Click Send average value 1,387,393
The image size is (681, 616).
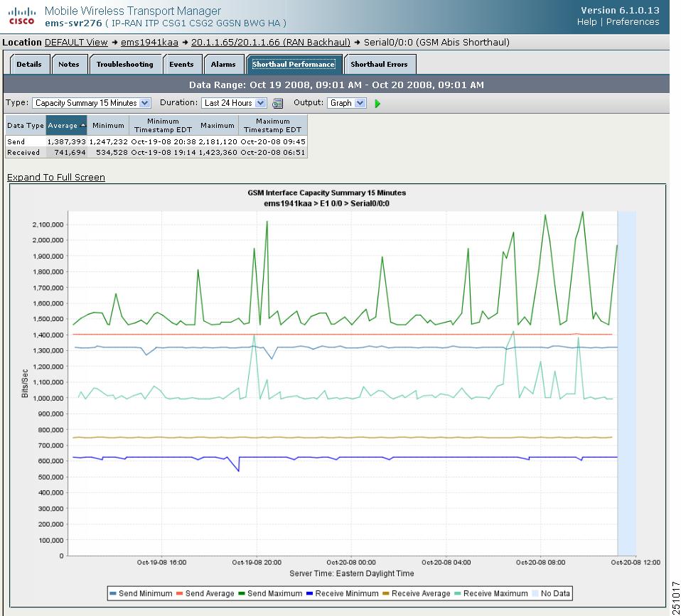[66, 141]
